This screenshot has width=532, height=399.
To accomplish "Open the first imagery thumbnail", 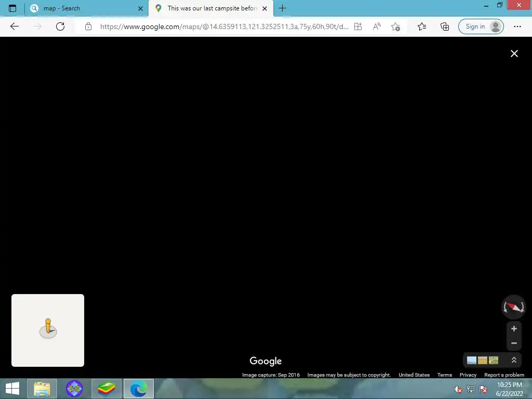I will (x=472, y=361).
